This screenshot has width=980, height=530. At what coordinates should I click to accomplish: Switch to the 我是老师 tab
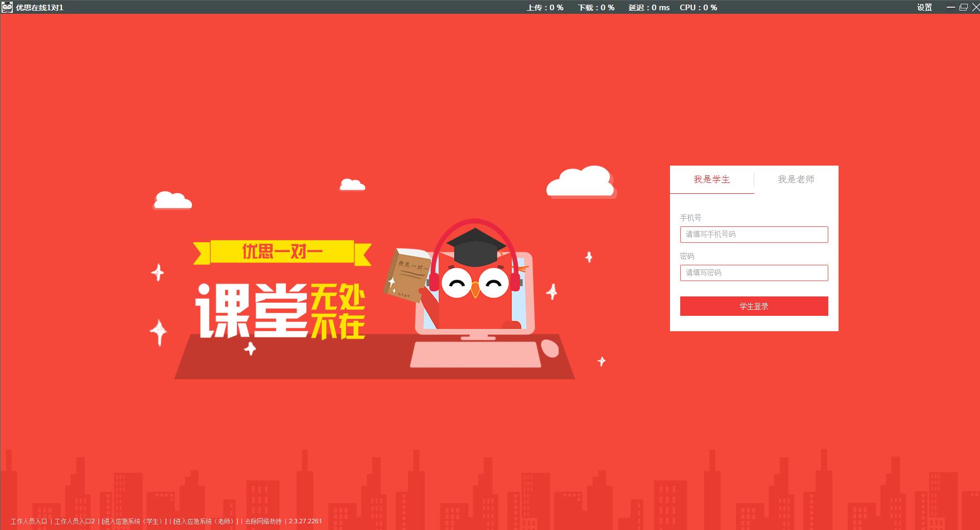coord(796,179)
